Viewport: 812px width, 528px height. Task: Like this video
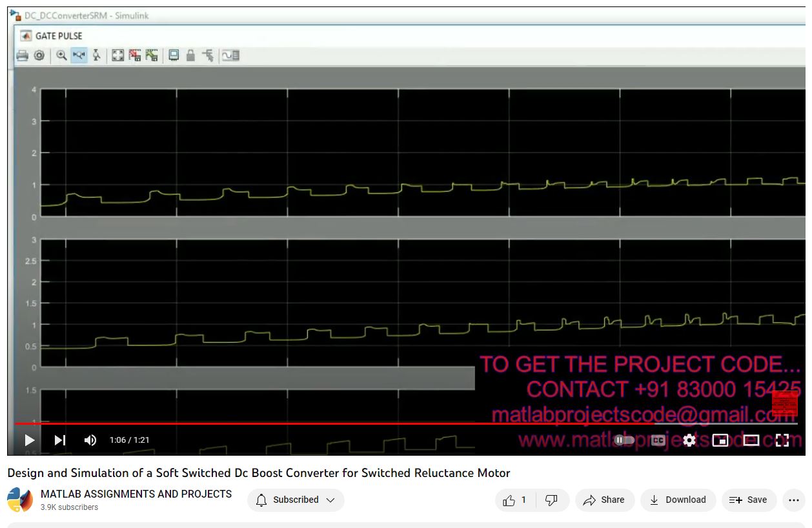click(x=515, y=500)
